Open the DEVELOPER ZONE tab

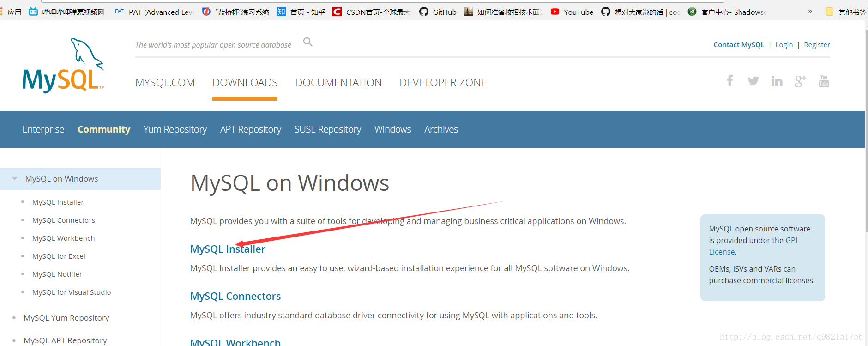[x=443, y=83]
